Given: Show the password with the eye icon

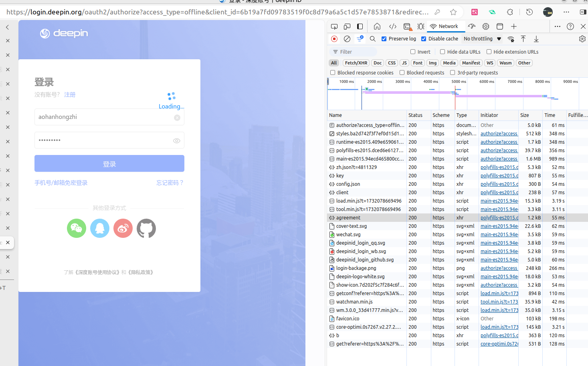Looking at the screenshot, I should pyautogui.click(x=176, y=141).
